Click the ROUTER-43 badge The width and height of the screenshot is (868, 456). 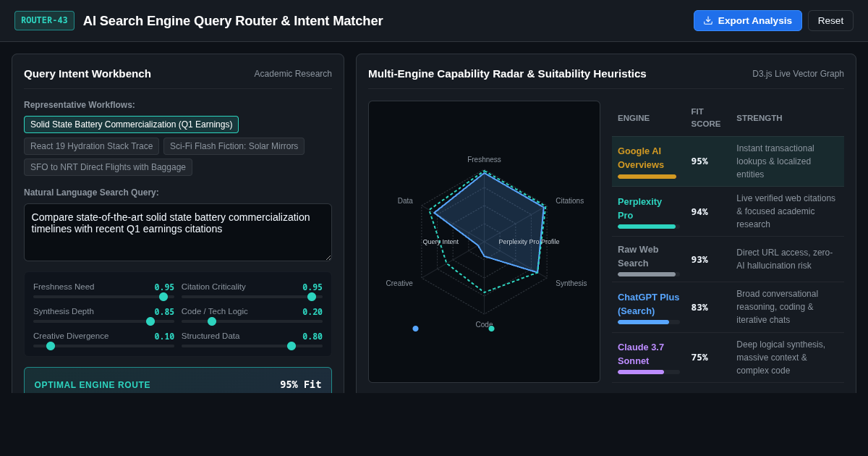[44, 20]
